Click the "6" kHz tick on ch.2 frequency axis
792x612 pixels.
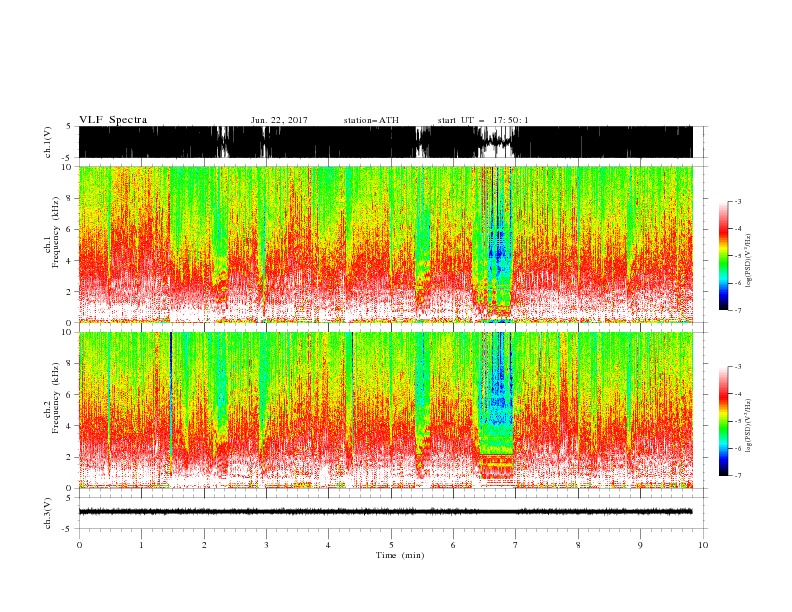click(70, 395)
